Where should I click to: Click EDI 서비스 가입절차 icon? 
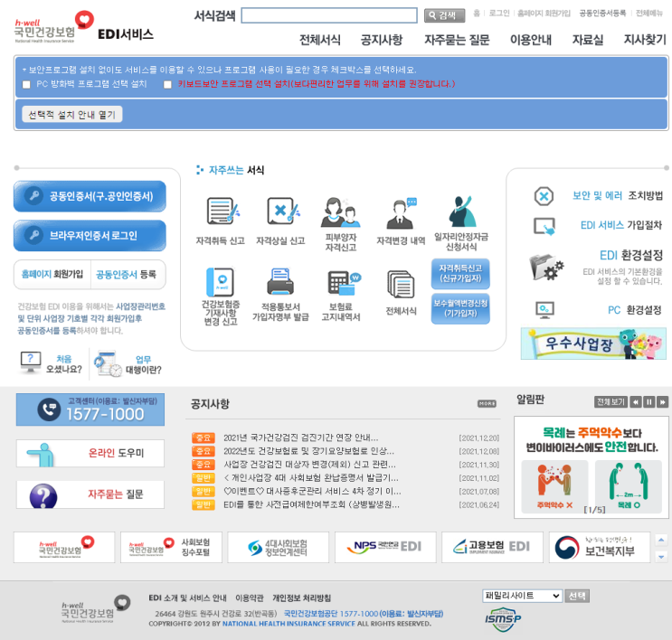pyautogui.click(x=544, y=226)
